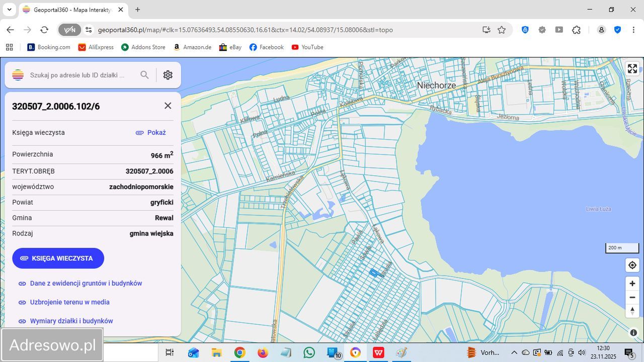Show map attribution info icon
This screenshot has width=644, height=362.
(x=633, y=332)
